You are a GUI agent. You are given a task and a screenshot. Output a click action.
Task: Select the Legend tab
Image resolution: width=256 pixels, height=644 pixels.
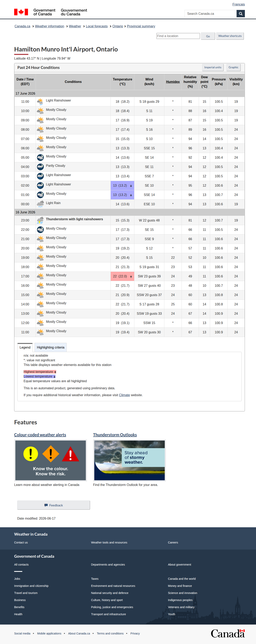(x=25, y=347)
